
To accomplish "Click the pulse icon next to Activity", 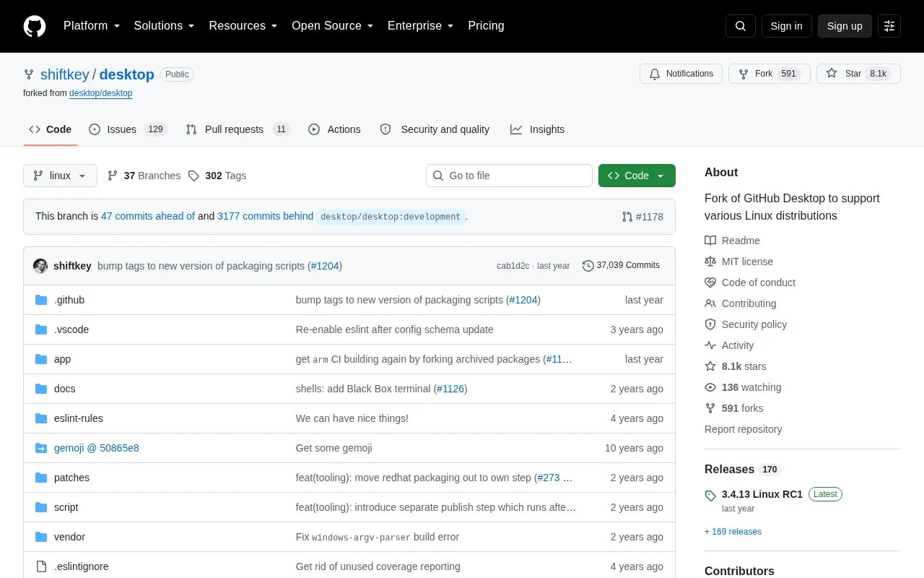I will pos(710,345).
